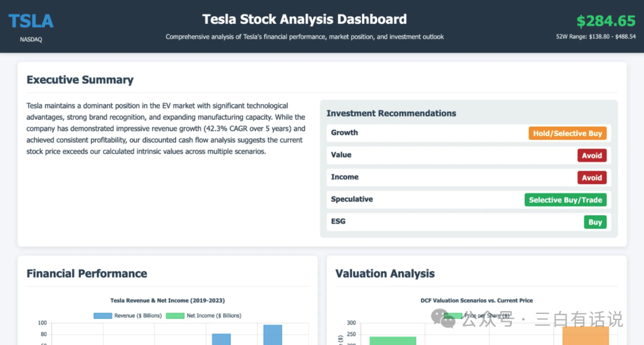Select the Growth recommendation row label
This screenshot has height=345, width=644.
click(x=345, y=133)
